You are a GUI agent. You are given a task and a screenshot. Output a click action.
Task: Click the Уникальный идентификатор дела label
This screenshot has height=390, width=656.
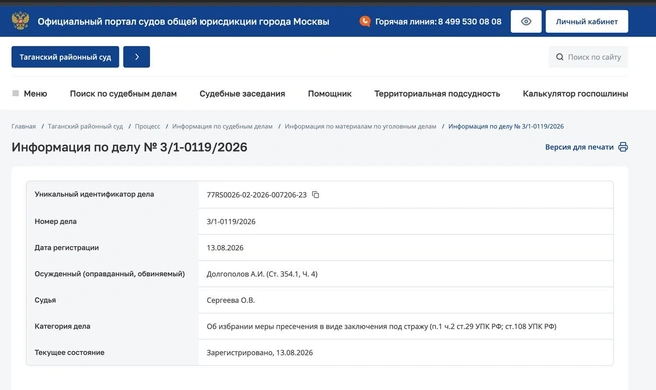click(94, 194)
